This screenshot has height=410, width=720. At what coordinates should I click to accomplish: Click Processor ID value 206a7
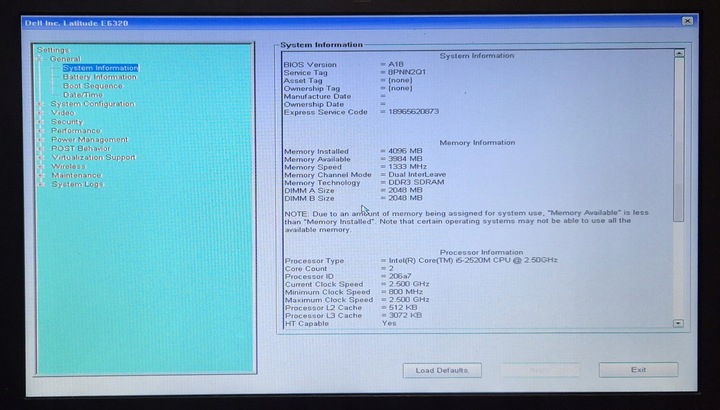[x=400, y=276]
